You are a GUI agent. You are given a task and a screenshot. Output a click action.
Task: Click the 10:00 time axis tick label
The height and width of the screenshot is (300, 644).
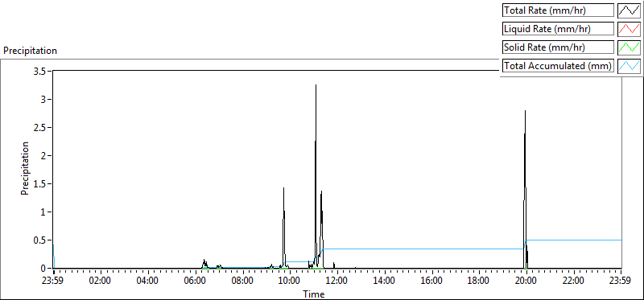[290, 282]
